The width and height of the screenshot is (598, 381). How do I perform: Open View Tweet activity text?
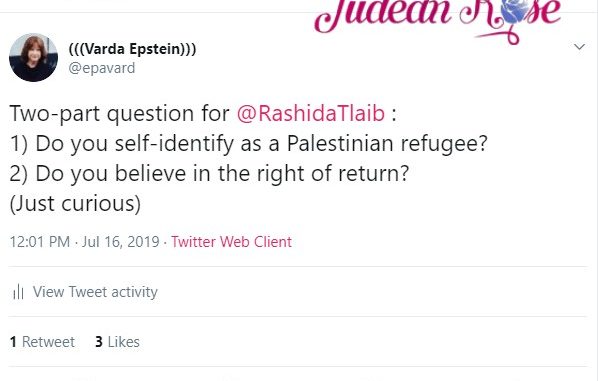(x=95, y=292)
